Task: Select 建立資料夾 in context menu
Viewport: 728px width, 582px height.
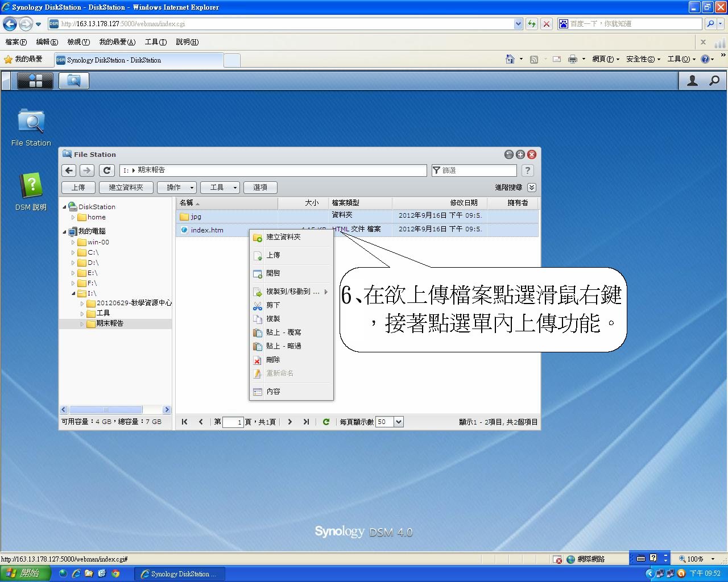Action: tap(291, 237)
